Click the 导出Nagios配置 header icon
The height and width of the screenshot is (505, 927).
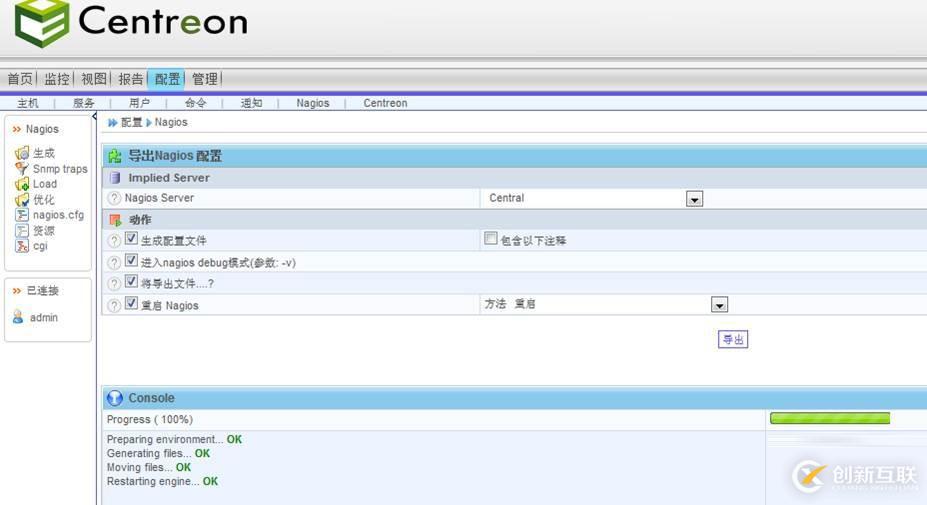tap(114, 156)
